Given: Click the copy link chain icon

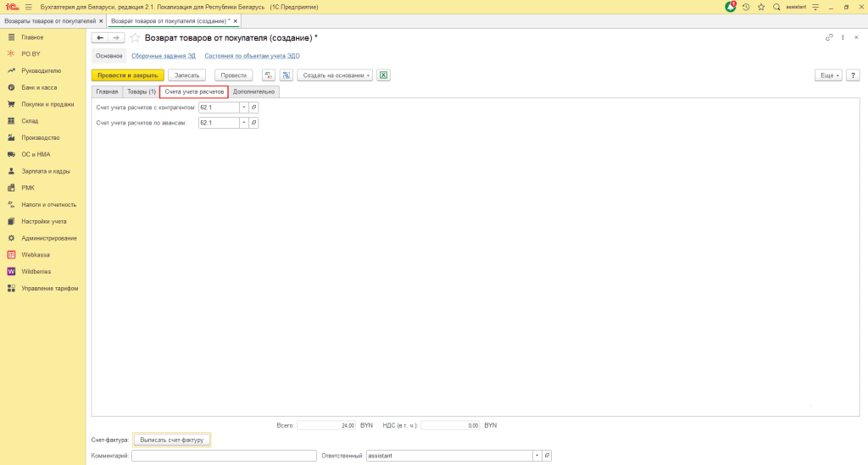Looking at the screenshot, I should click(828, 38).
